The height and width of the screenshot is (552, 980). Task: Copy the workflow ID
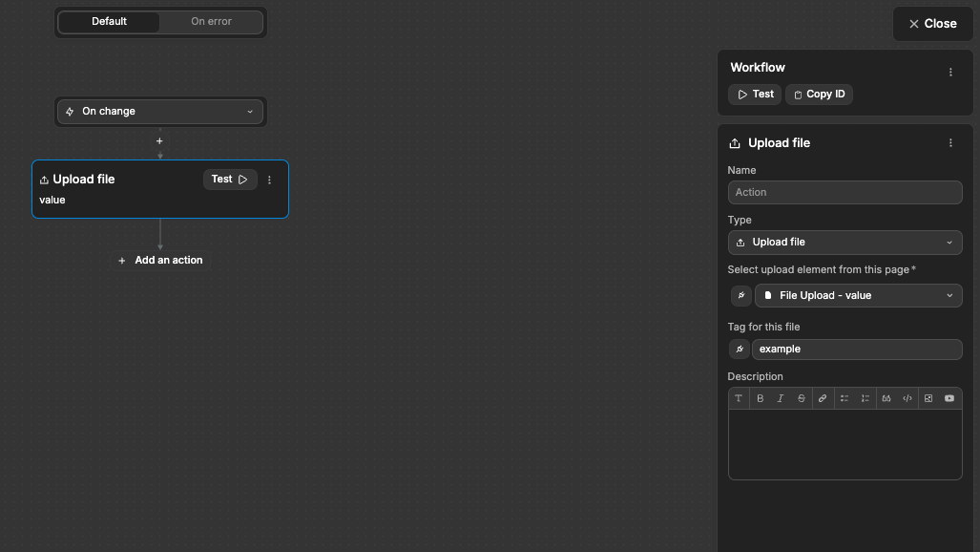(x=818, y=94)
